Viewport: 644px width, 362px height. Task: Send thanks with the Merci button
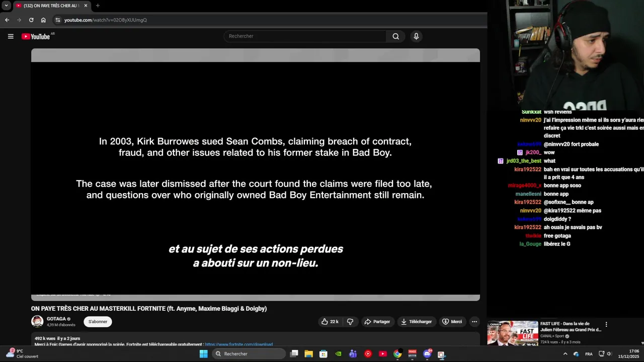pos(452,322)
